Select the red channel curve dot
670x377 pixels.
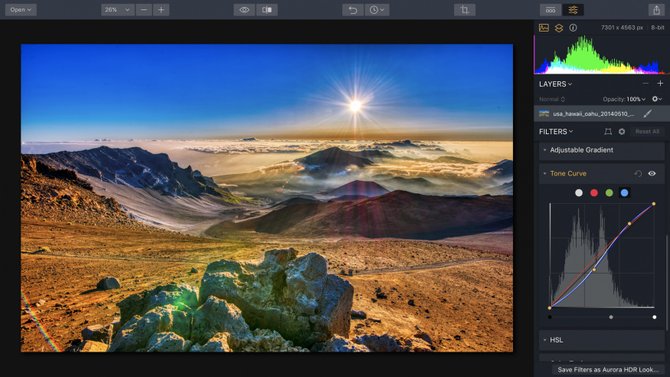594,193
